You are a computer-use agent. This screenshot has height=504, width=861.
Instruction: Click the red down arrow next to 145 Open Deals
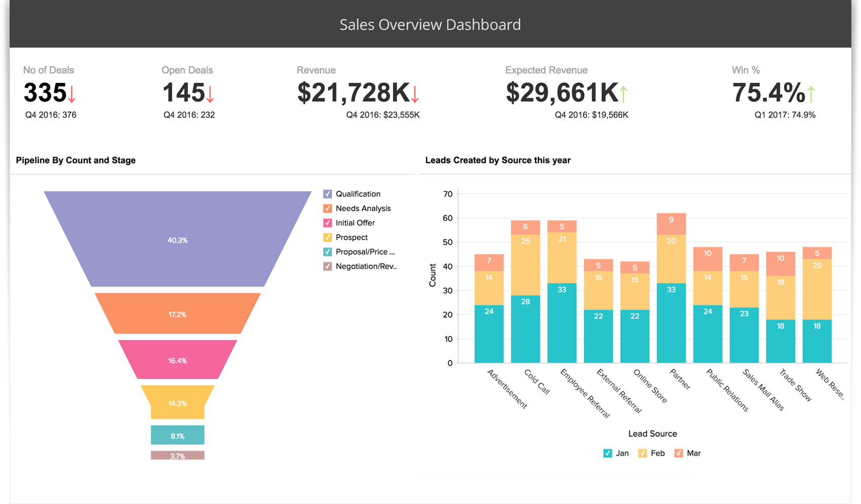(210, 94)
